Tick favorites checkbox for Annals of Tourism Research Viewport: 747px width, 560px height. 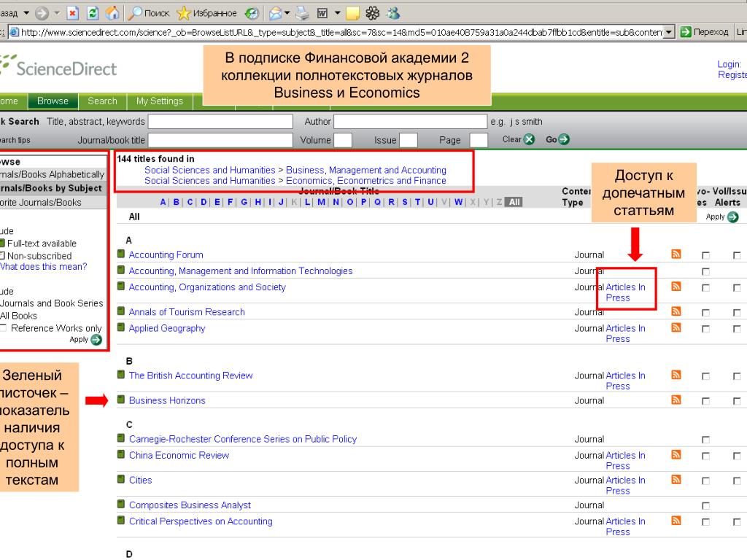click(705, 313)
